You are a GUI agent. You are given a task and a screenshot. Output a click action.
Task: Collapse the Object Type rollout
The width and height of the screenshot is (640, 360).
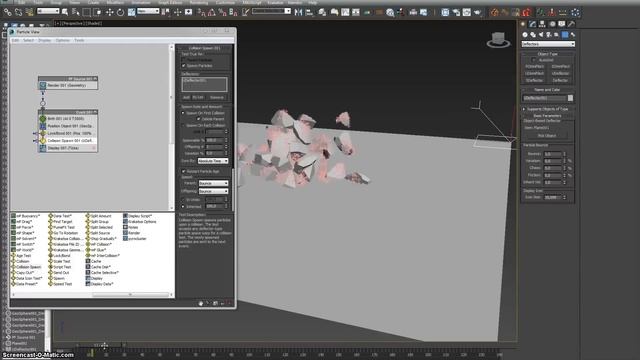(x=548, y=54)
